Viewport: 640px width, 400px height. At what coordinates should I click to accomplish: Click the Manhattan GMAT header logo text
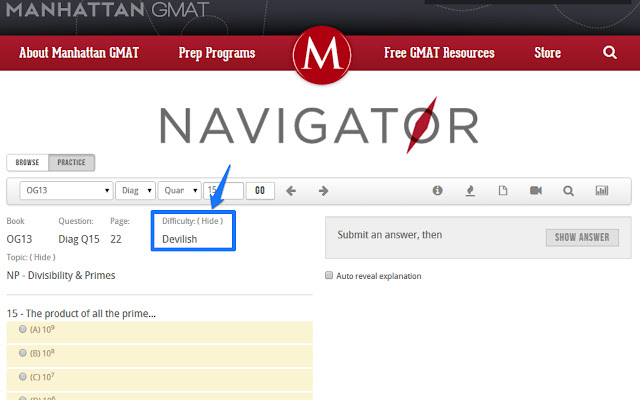pos(108,9)
